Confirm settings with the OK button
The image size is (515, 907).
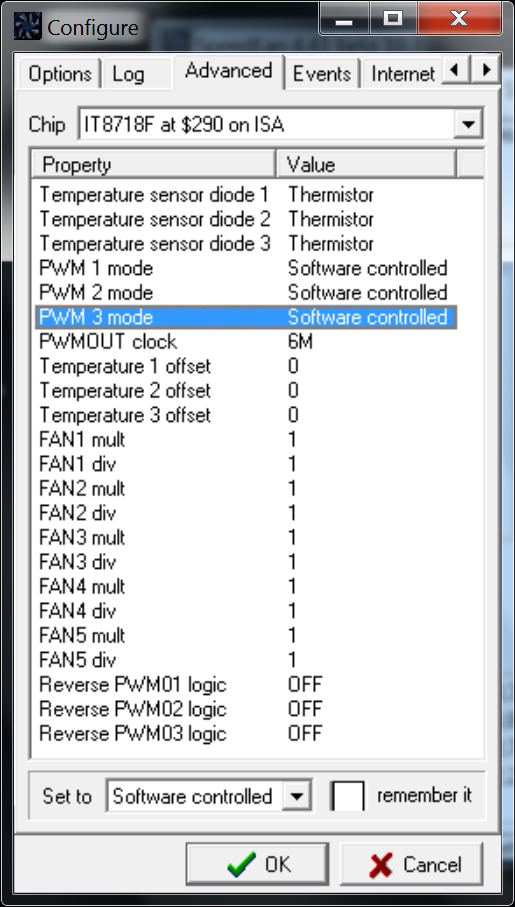258,864
